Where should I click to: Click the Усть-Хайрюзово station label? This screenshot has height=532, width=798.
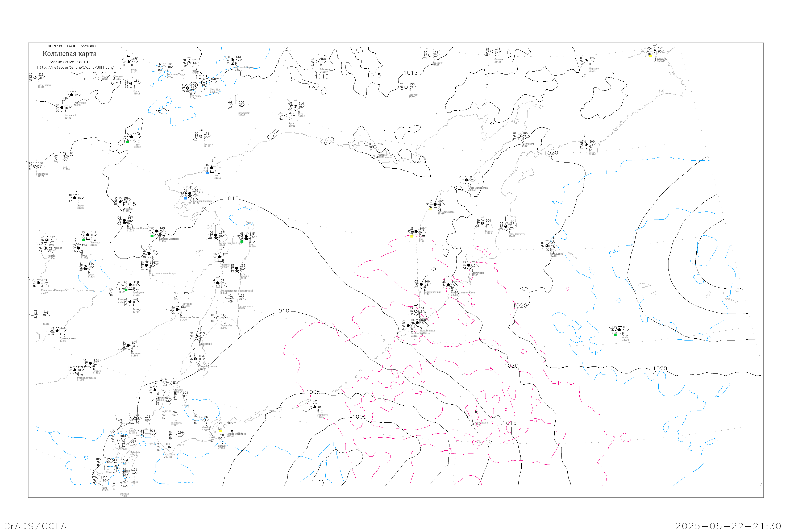(x=446, y=212)
